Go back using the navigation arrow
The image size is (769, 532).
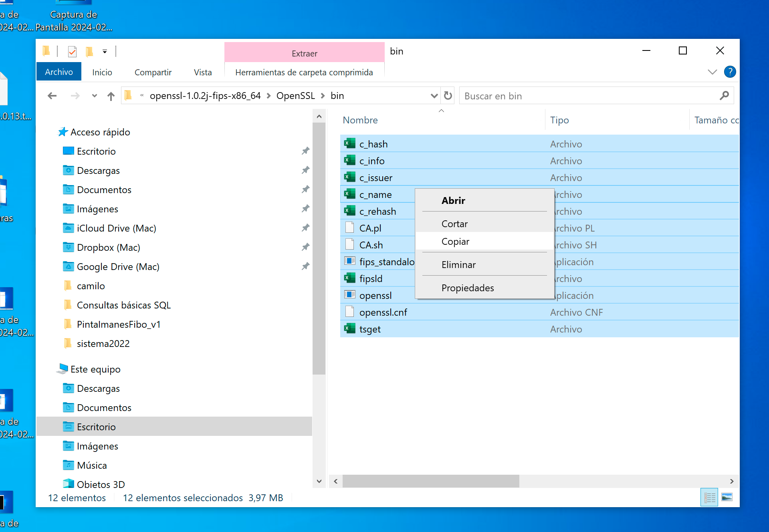[x=52, y=95]
